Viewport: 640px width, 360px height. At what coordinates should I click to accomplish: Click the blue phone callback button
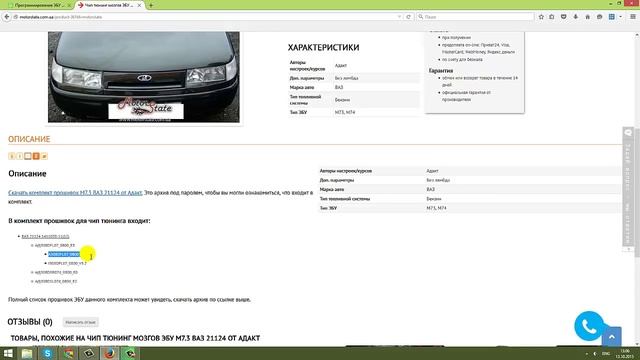click(x=589, y=326)
